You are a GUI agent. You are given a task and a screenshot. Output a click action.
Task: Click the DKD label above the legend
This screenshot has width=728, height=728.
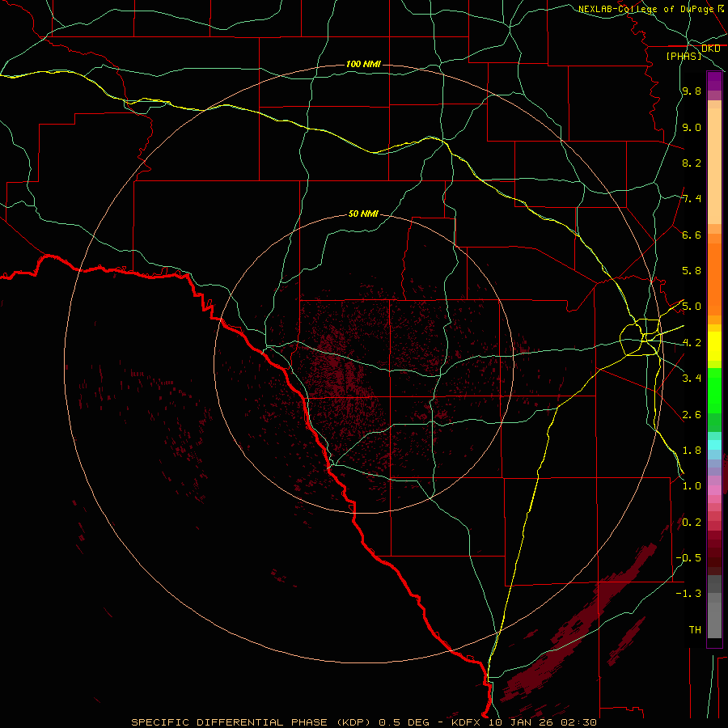pos(710,49)
